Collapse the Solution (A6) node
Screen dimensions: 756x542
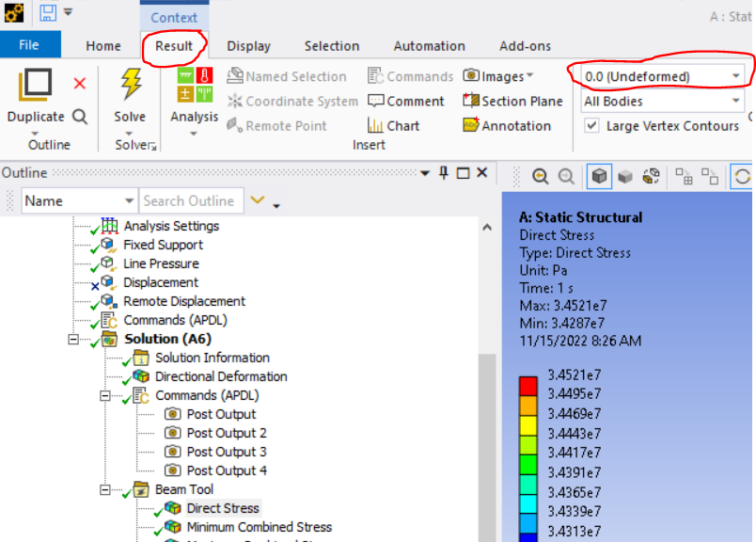(x=73, y=340)
